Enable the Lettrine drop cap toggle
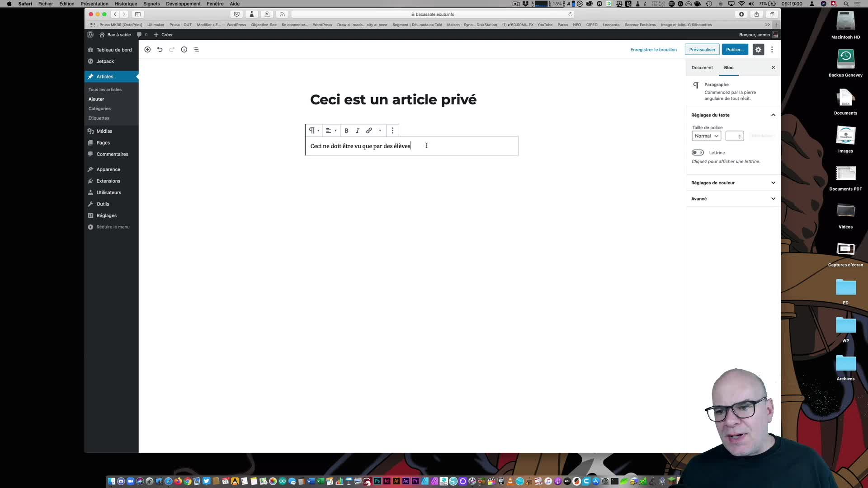This screenshot has height=488, width=868. pos(698,153)
